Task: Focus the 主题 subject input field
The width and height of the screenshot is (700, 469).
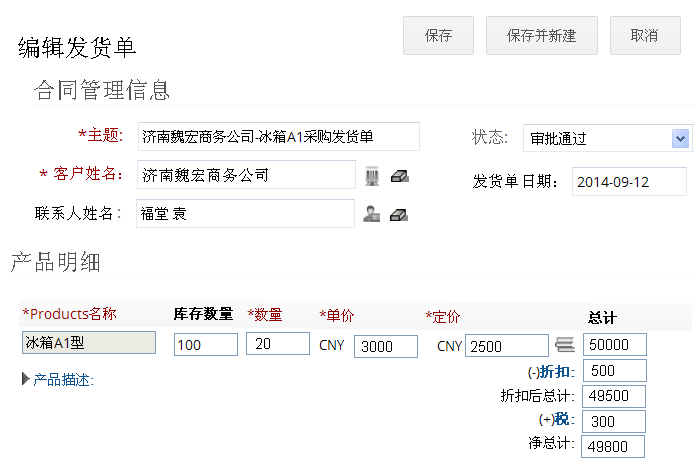Action: coord(278,136)
